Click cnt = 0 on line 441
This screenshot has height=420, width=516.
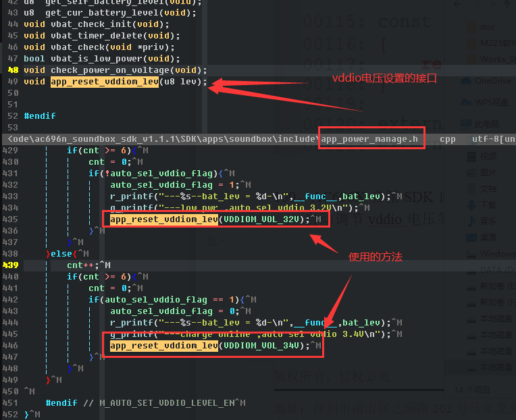point(110,288)
